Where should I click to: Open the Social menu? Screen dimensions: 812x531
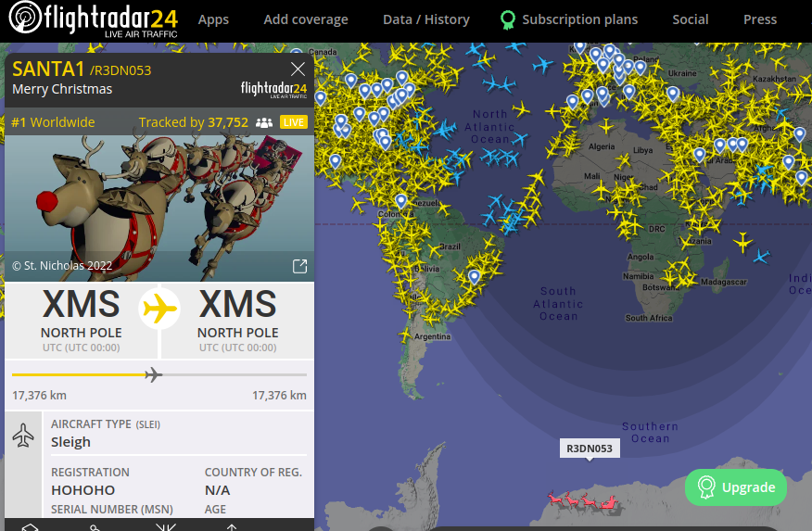point(691,19)
